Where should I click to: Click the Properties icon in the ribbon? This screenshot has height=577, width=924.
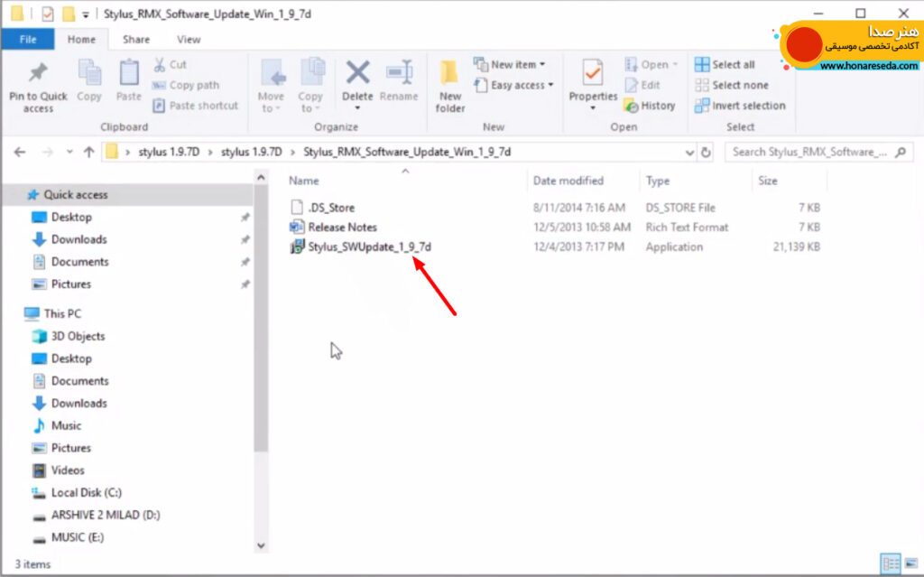pyautogui.click(x=592, y=74)
